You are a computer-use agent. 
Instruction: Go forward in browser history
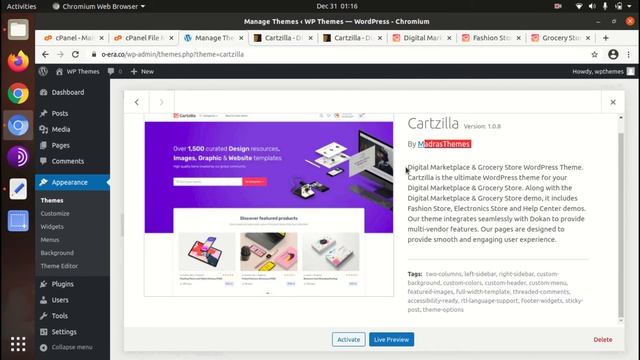click(x=60, y=54)
